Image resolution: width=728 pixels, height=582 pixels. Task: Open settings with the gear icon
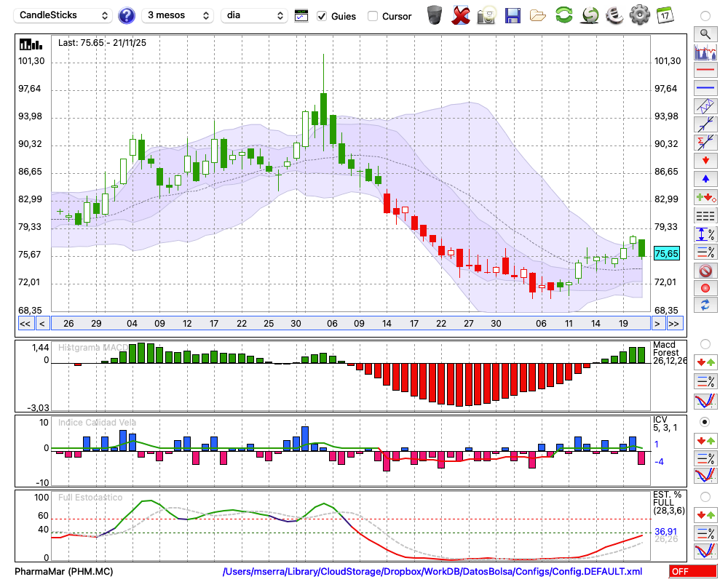point(639,15)
